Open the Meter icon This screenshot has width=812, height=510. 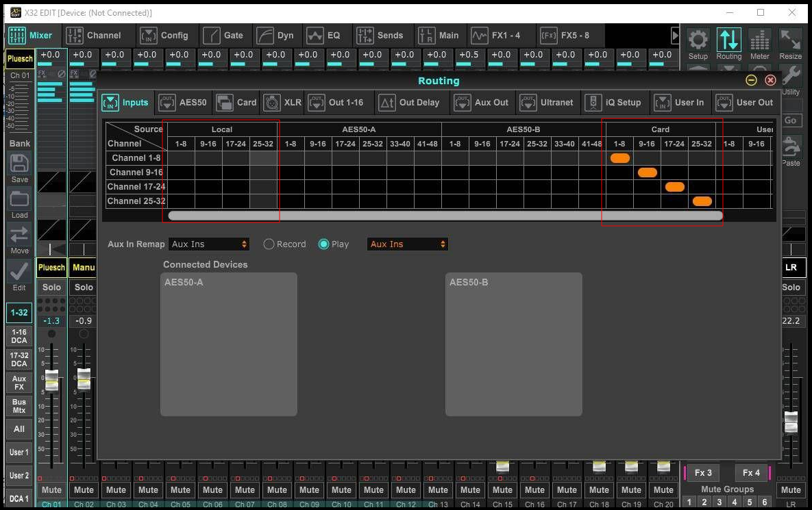tap(760, 40)
